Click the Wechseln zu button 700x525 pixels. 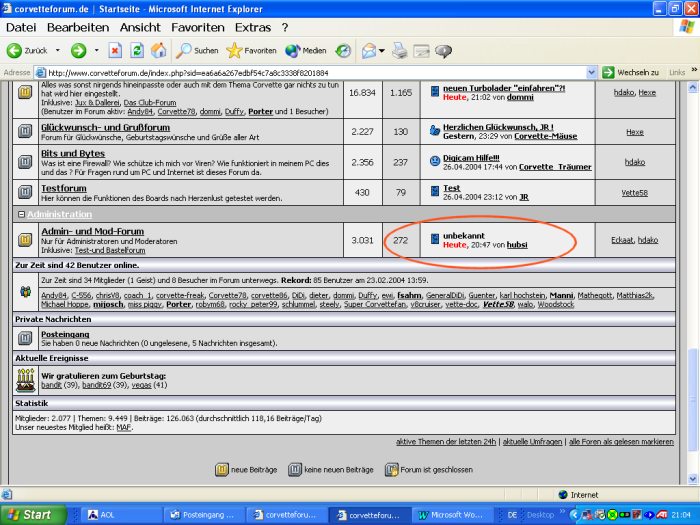click(x=630, y=73)
